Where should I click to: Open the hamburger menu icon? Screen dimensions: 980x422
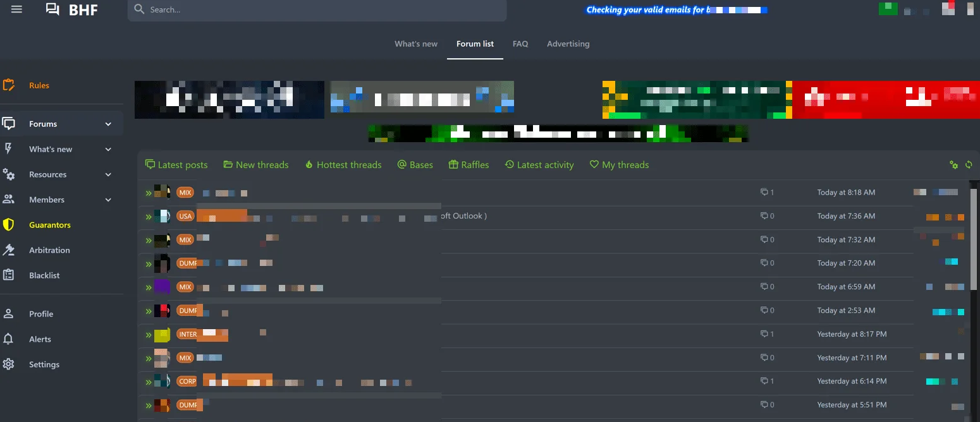pos(16,9)
